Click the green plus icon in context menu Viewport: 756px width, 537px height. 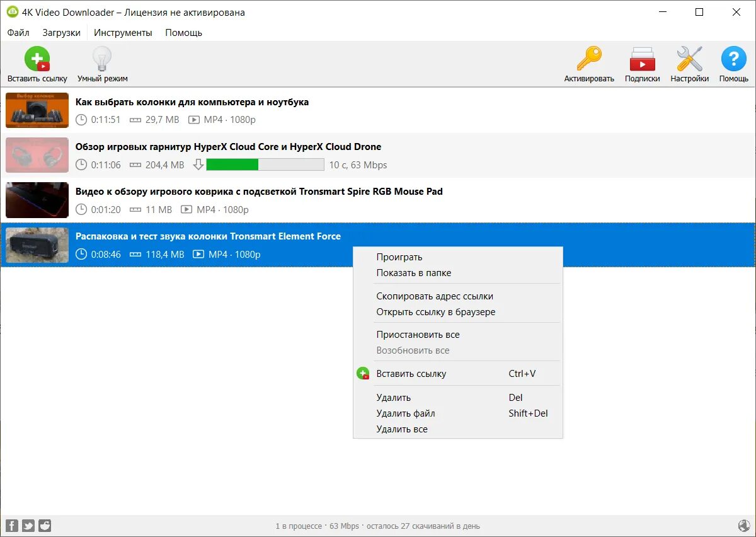tap(363, 373)
